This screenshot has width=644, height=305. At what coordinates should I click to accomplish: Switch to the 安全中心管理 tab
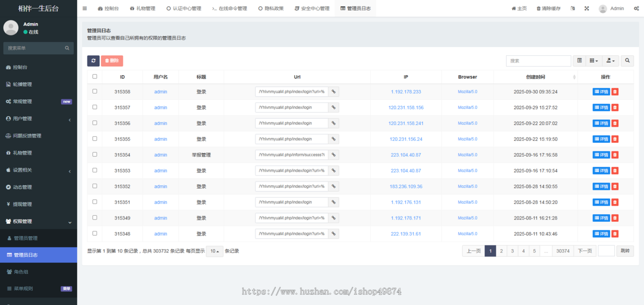coord(312,9)
